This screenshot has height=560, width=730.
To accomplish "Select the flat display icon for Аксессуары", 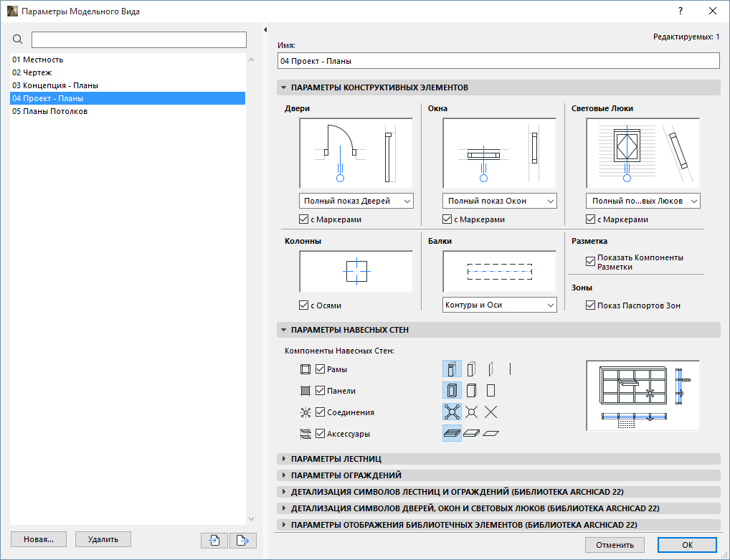I will pyautogui.click(x=491, y=433).
